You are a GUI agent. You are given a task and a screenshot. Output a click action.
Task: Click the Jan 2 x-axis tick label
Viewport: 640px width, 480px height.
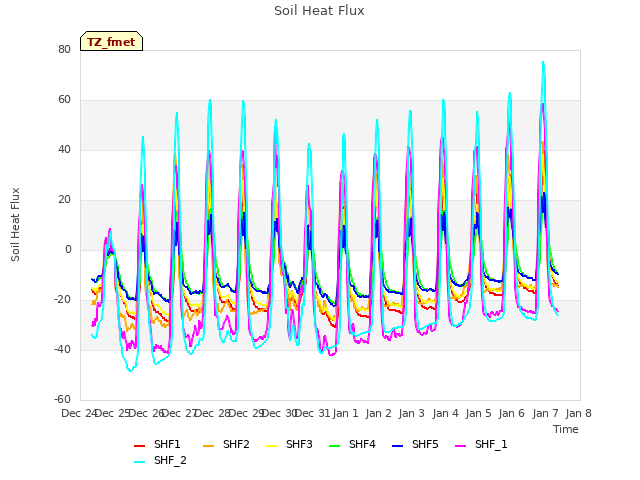(379, 413)
